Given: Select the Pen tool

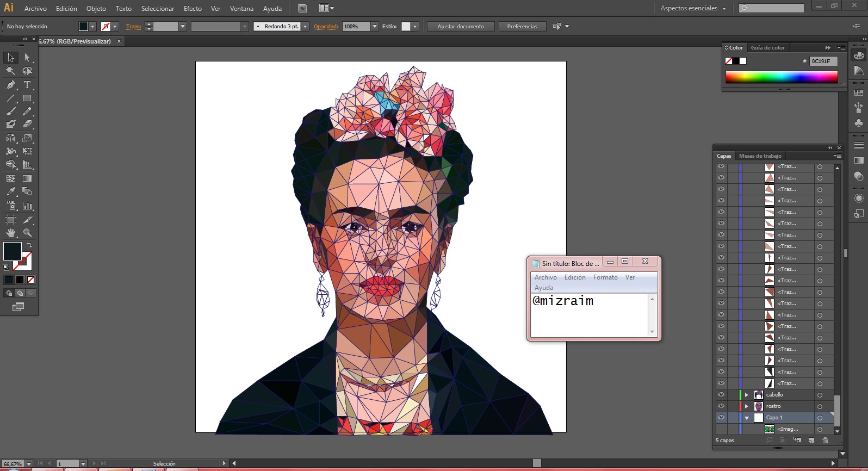Looking at the screenshot, I should pos(10,85).
